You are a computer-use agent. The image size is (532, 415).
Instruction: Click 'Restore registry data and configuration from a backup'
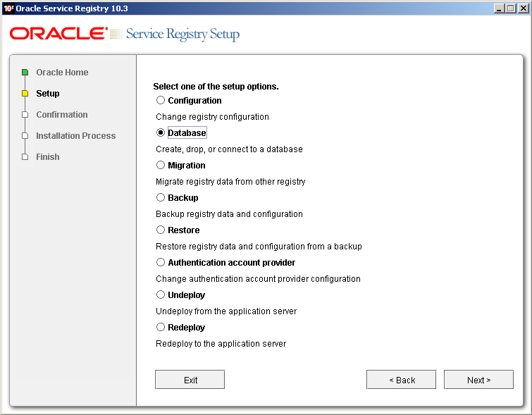click(x=259, y=247)
